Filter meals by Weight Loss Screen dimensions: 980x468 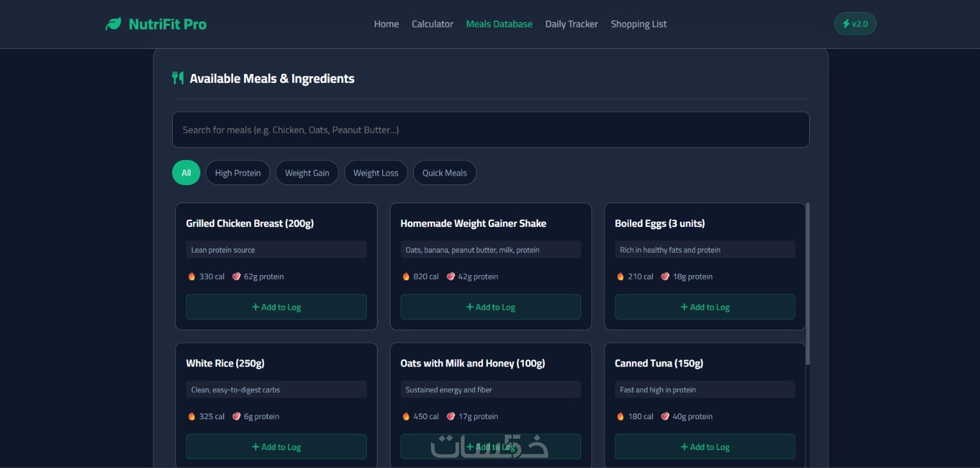tap(376, 172)
